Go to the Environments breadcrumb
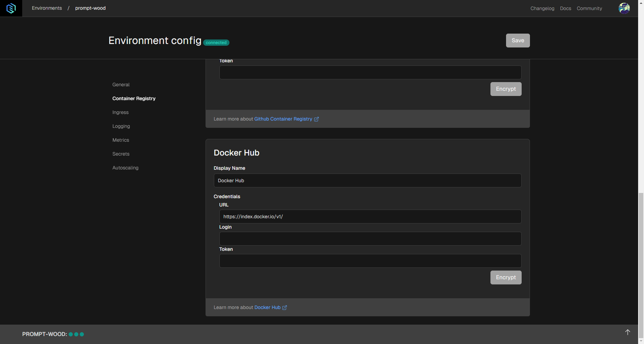The height and width of the screenshot is (344, 644). coord(47,8)
